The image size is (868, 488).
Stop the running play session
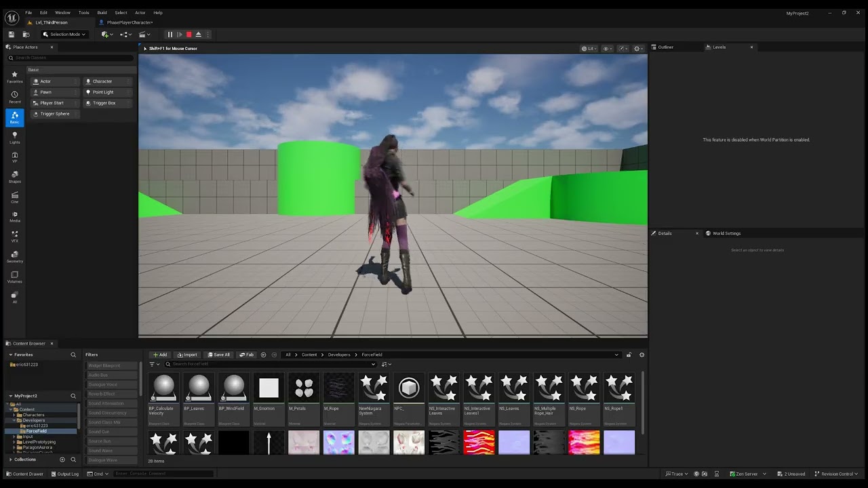click(189, 35)
